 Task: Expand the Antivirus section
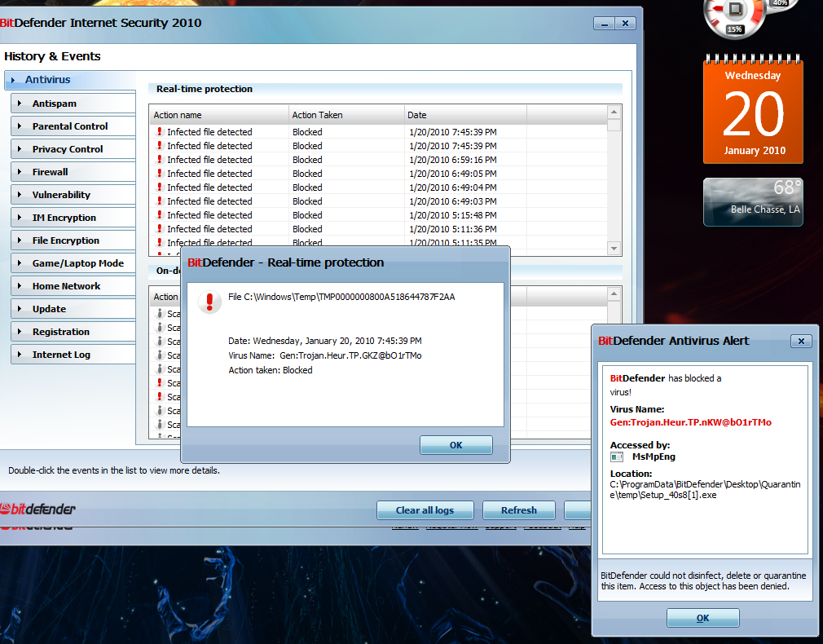pyautogui.click(x=70, y=80)
